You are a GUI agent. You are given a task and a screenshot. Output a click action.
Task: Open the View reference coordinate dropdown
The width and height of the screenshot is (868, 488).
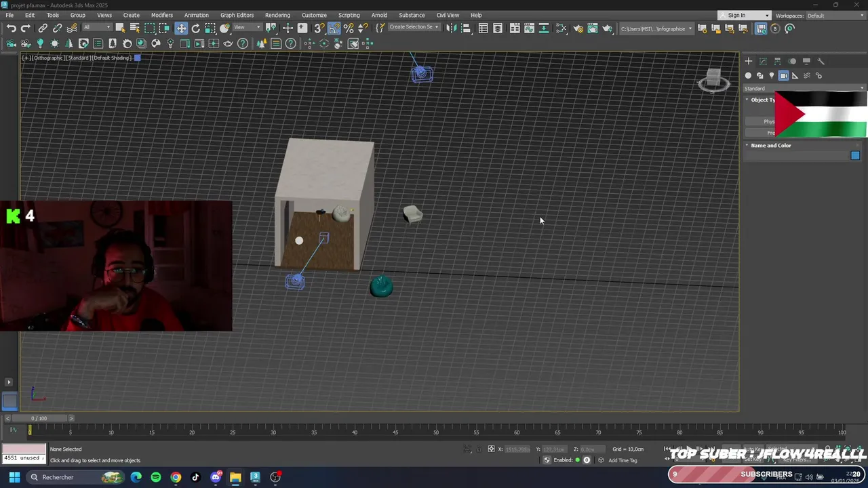(248, 28)
